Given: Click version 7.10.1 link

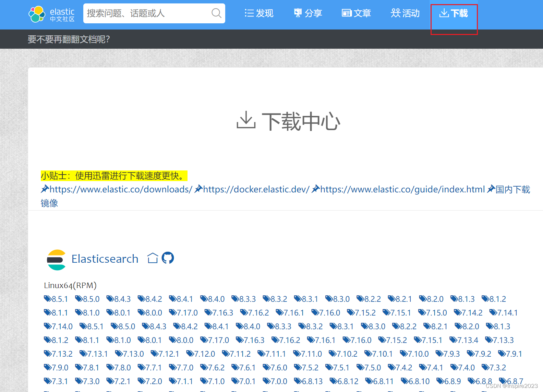Looking at the screenshot, I should tap(378, 354).
